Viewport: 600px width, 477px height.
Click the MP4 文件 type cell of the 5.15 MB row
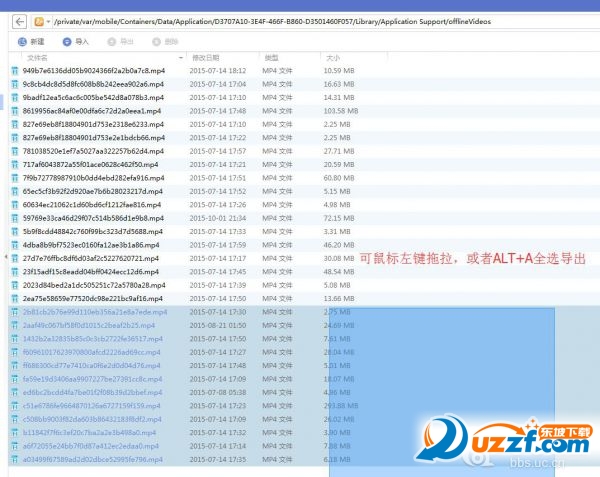click(277, 191)
